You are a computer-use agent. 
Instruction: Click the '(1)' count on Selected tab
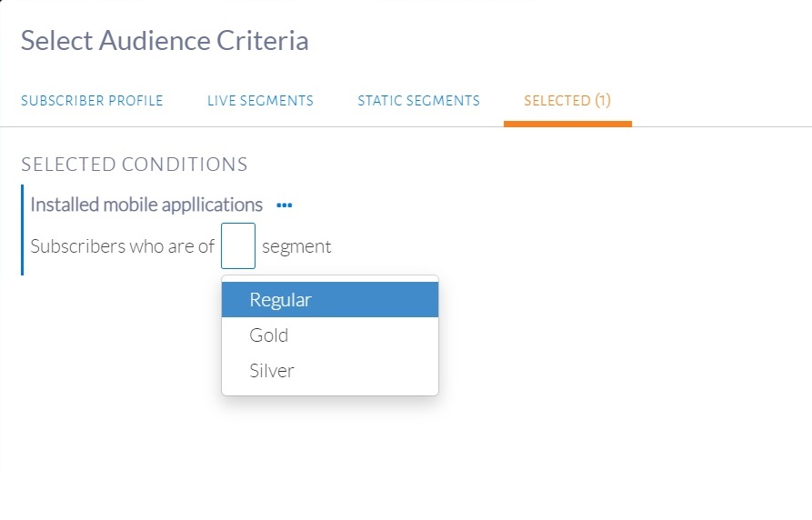(x=603, y=101)
